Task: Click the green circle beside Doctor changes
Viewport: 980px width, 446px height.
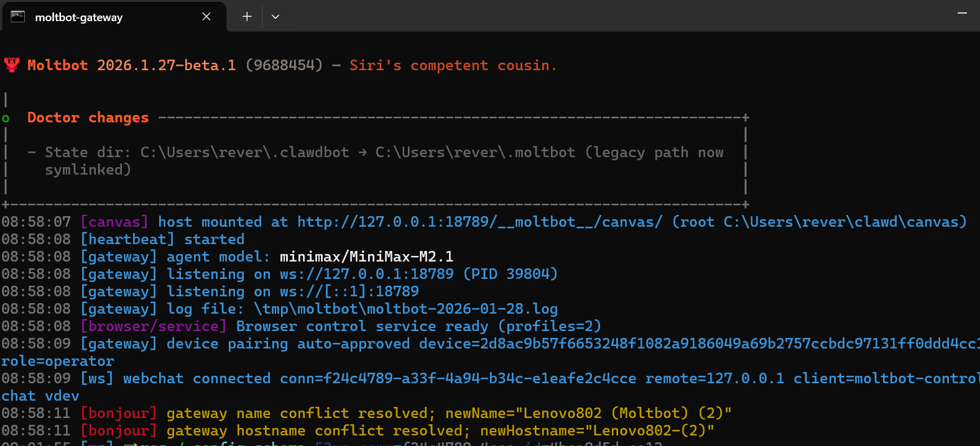Action: pos(6,118)
